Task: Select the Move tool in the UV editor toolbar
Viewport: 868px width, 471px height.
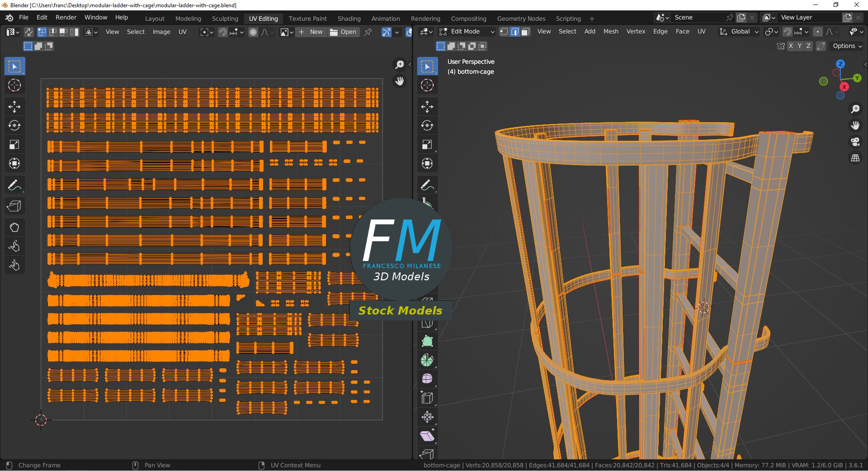Action: 14,107
